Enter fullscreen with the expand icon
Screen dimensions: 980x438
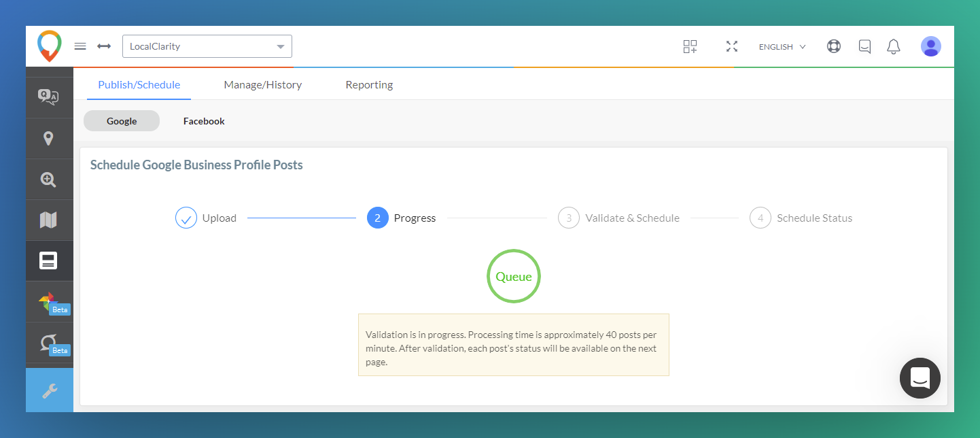pos(731,46)
